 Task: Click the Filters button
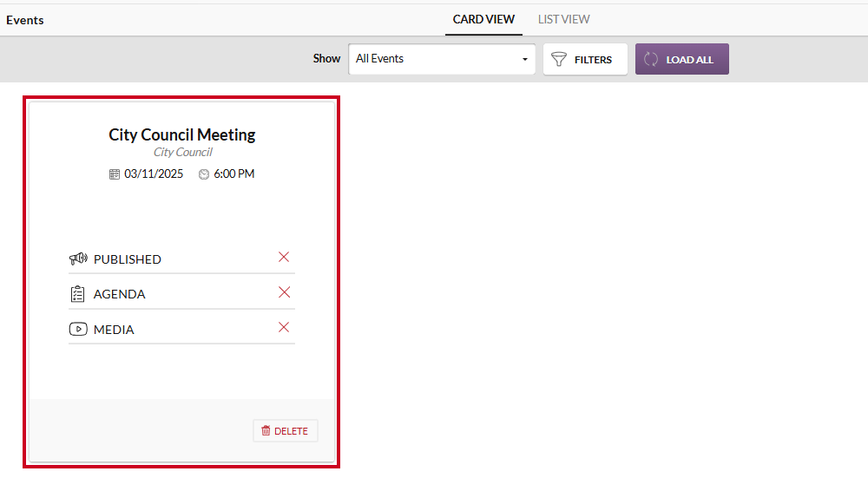[585, 59]
